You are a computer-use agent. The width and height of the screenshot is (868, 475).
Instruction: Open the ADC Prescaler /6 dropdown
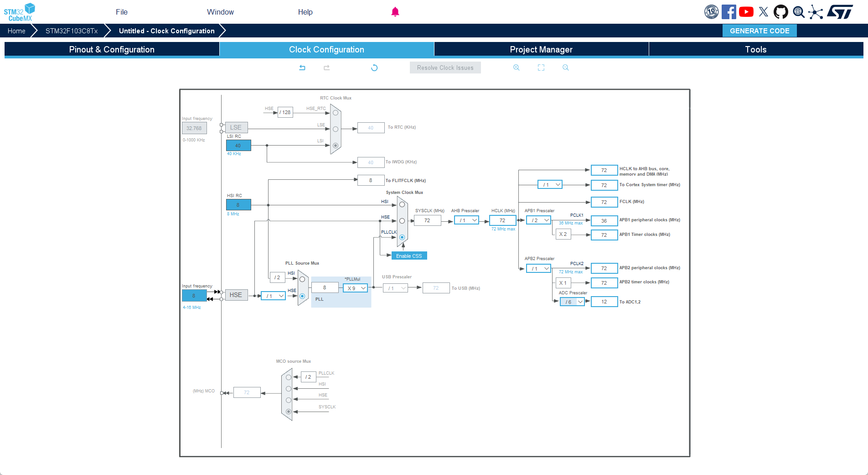point(573,302)
